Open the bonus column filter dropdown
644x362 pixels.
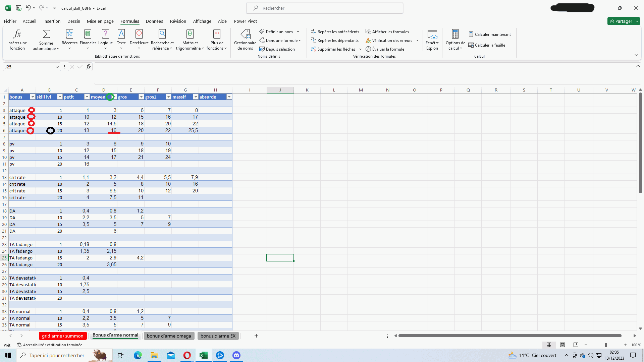pos(33,97)
